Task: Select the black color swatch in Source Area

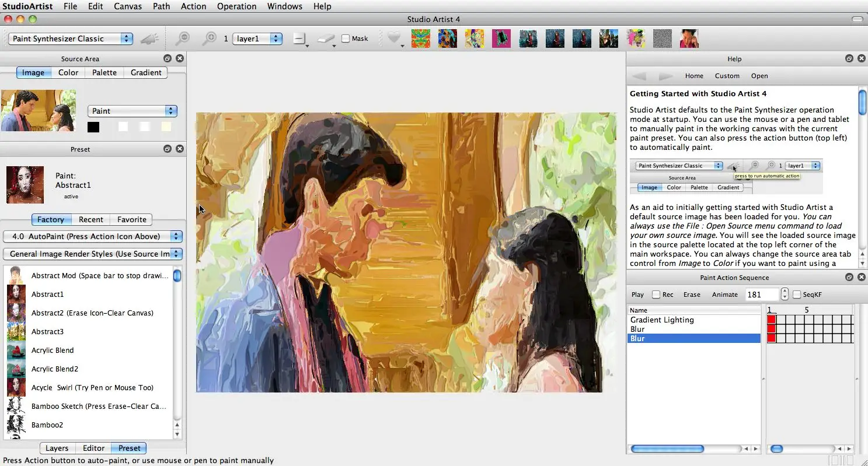Action: coord(93,127)
